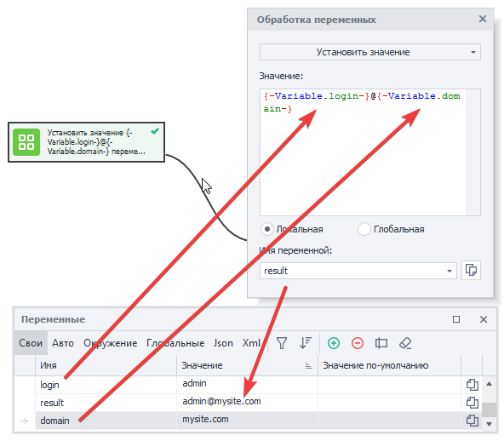Click the sort order icon in variables toolbar

point(306,343)
